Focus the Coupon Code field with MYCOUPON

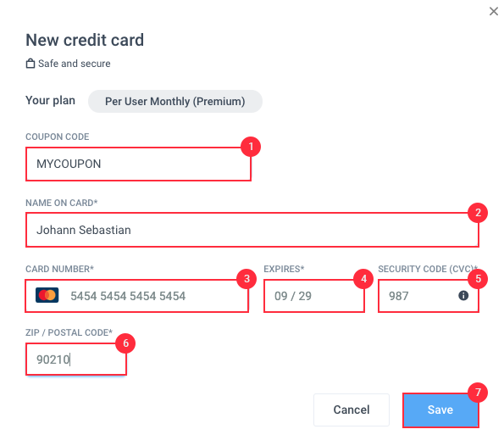[x=138, y=164]
